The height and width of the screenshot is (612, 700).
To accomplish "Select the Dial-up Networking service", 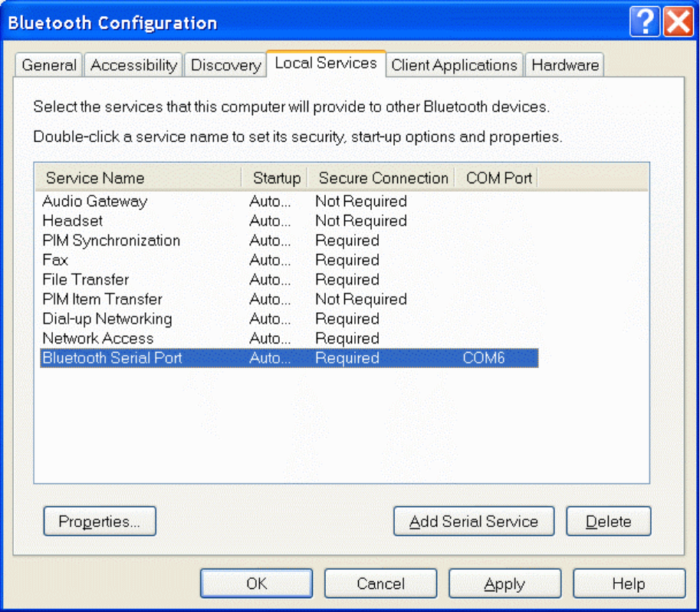I will 289,319.
